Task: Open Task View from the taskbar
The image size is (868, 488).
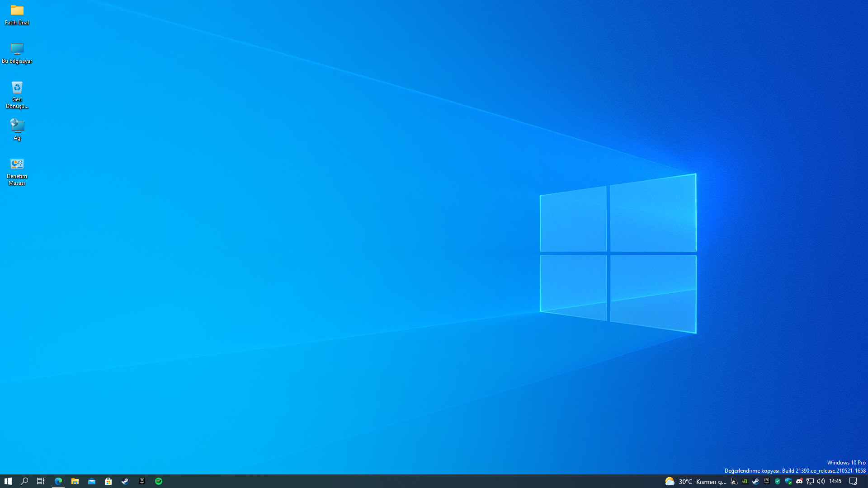Action: (x=41, y=481)
